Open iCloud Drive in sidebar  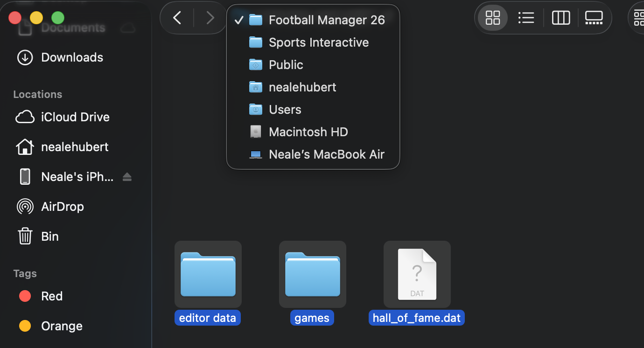(x=75, y=117)
